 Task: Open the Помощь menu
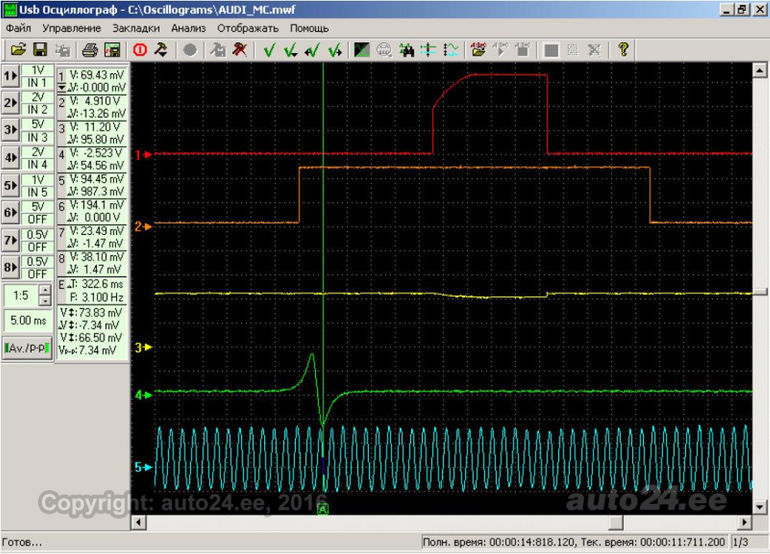[309, 28]
